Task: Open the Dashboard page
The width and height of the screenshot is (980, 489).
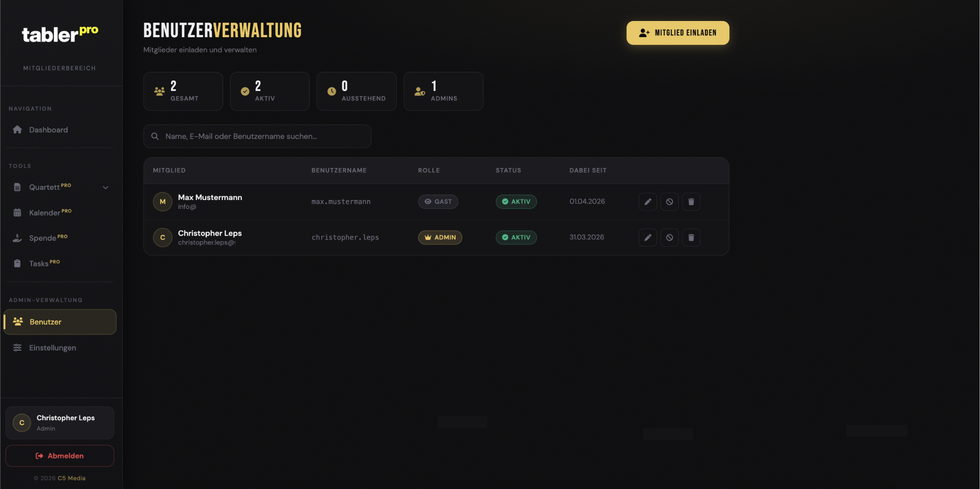Action: [x=48, y=130]
